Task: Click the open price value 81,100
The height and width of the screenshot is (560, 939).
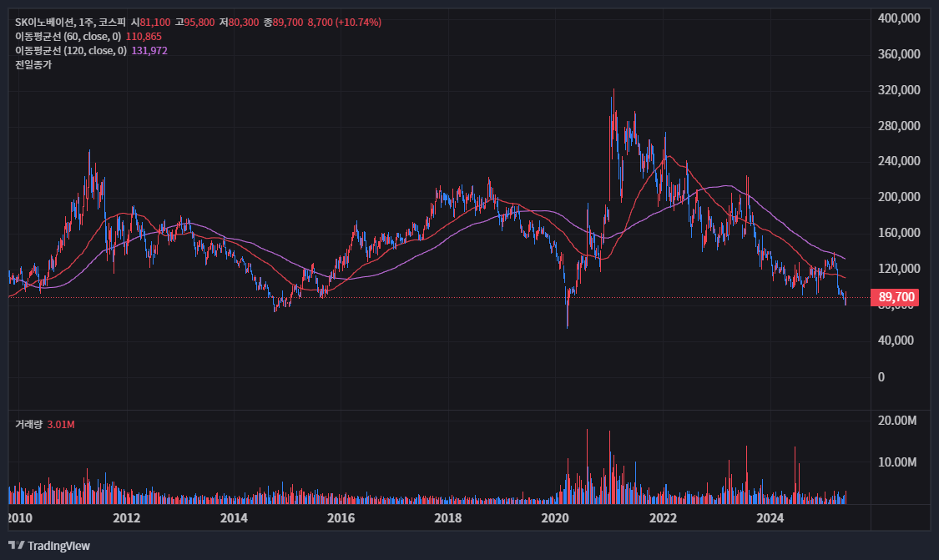Action: pos(155,23)
